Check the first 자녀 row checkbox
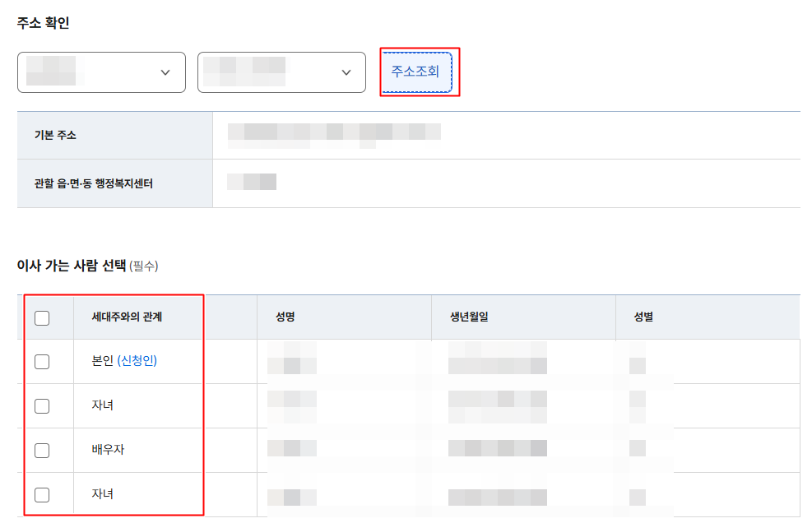Screen dimensions: 812x523 42,406
